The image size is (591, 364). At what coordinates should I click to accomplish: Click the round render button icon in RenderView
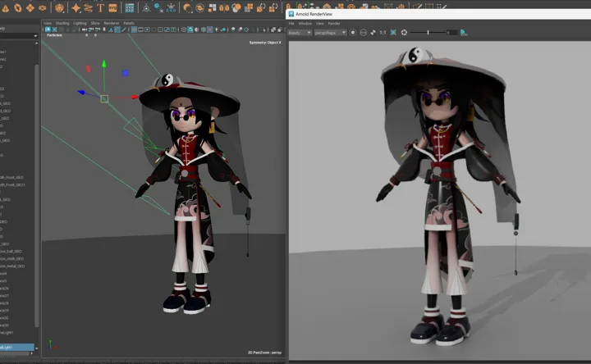click(353, 33)
